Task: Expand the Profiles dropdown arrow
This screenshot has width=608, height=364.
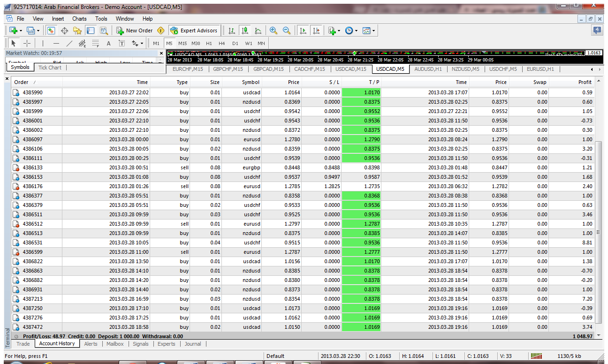Action: click(x=38, y=30)
